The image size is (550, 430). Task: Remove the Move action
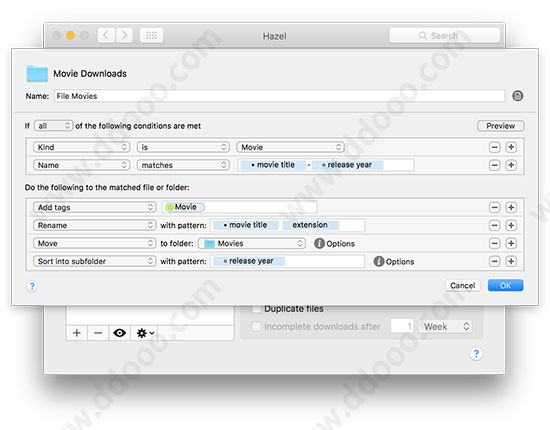tap(494, 243)
